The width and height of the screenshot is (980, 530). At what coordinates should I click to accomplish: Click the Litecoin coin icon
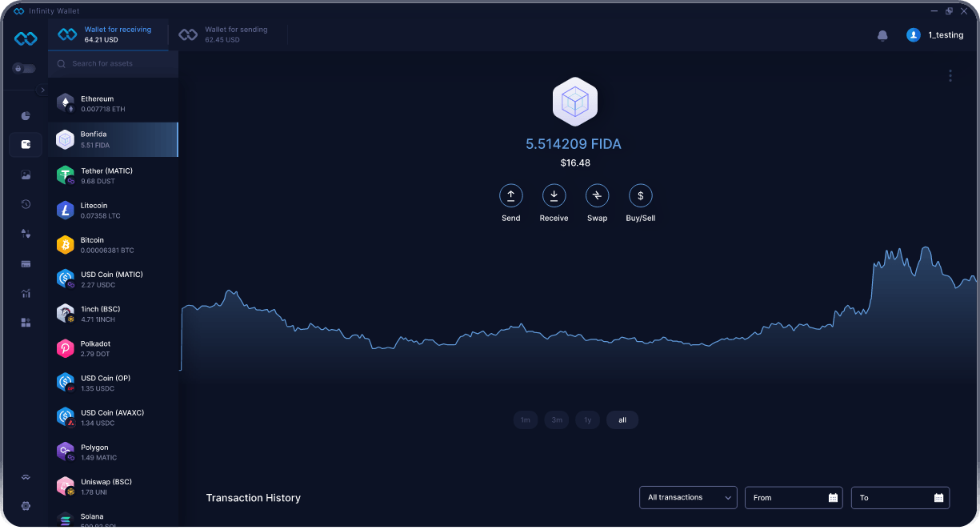(66, 211)
